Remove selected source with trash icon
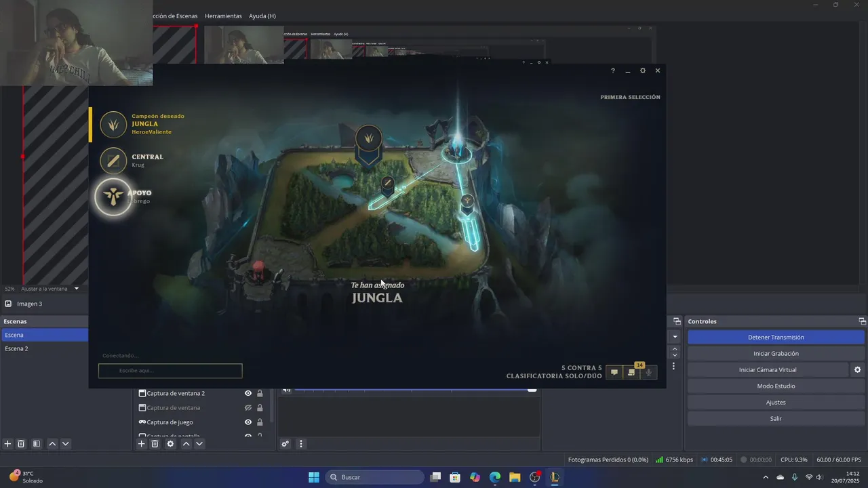 (155, 444)
